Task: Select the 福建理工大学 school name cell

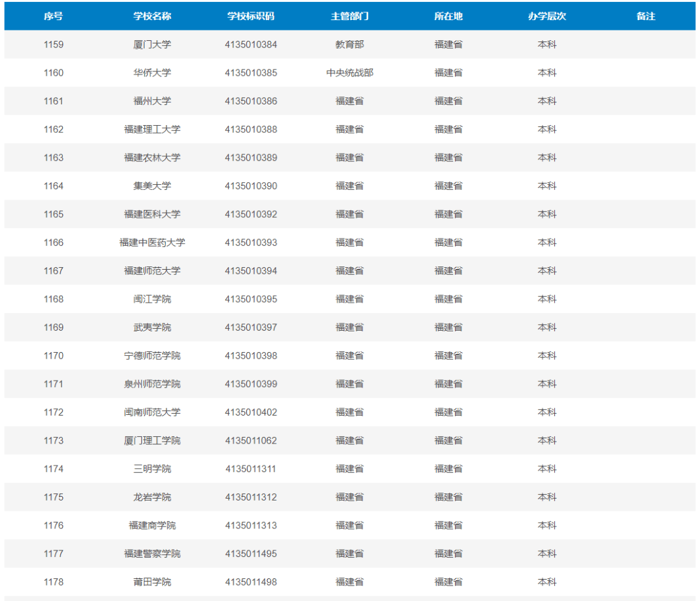Action: coord(152,130)
